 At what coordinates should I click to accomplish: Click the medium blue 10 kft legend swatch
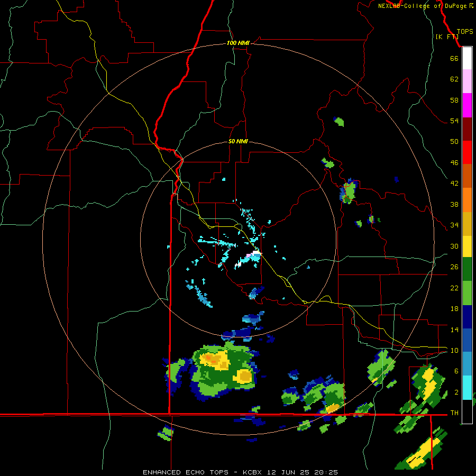(x=467, y=340)
